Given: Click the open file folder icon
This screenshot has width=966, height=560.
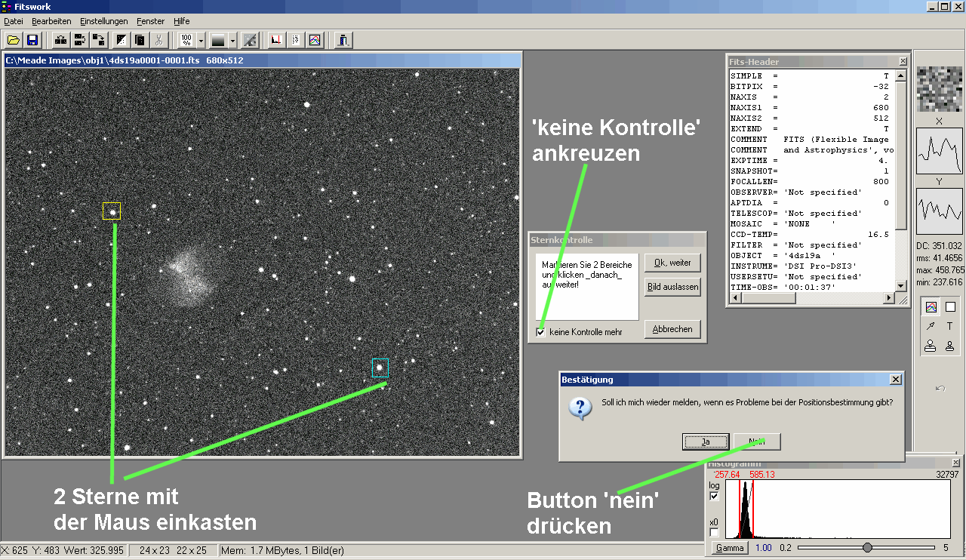Looking at the screenshot, I should coord(13,40).
